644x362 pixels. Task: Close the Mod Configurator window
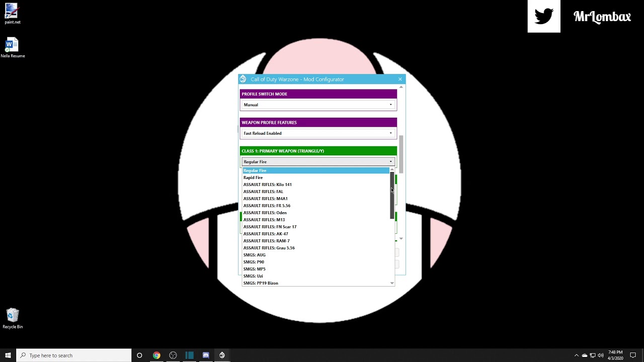pos(400,79)
